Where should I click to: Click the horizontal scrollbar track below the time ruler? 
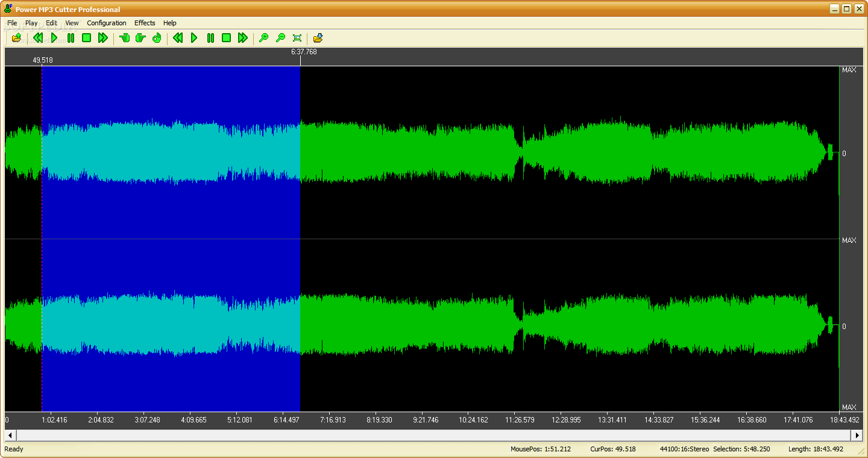point(433,435)
